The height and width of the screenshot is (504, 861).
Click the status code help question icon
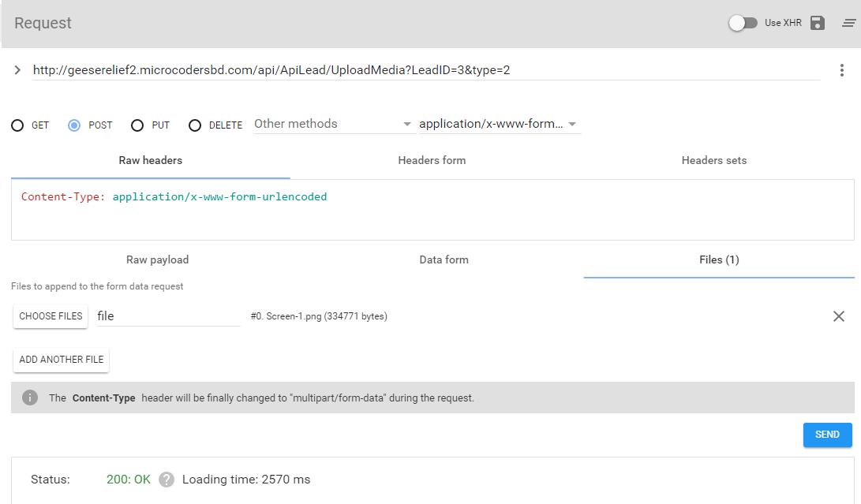tap(166, 480)
